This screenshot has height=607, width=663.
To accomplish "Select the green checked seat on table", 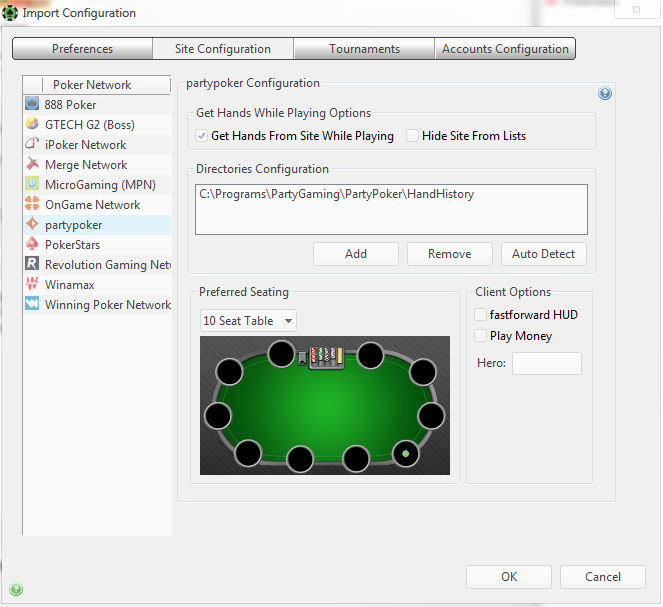I will click(405, 454).
